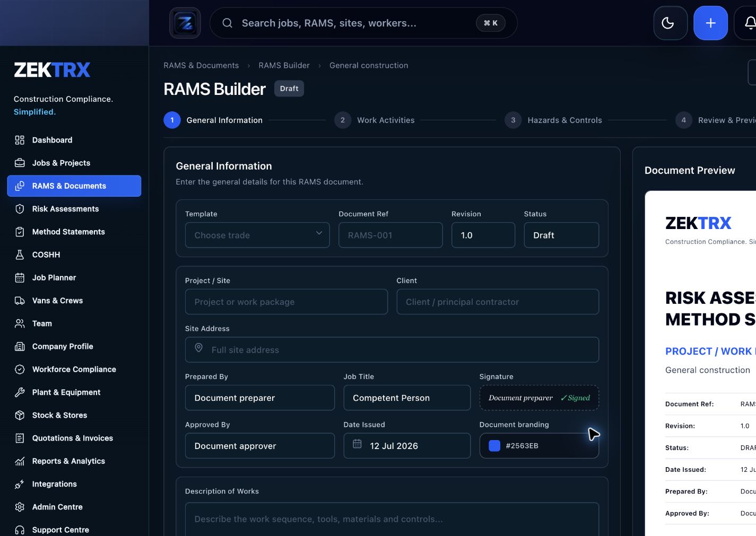
Task: Click the Revision field showing 1.0
Action: point(483,235)
